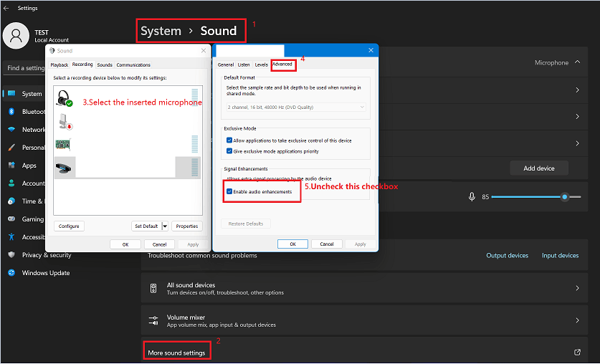600x364 pixels.
Task: Click the Properties button in Sound dialog
Action: tap(186, 226)
